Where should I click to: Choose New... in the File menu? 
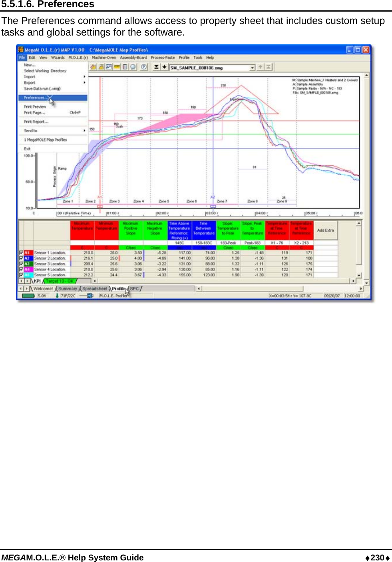30,65
